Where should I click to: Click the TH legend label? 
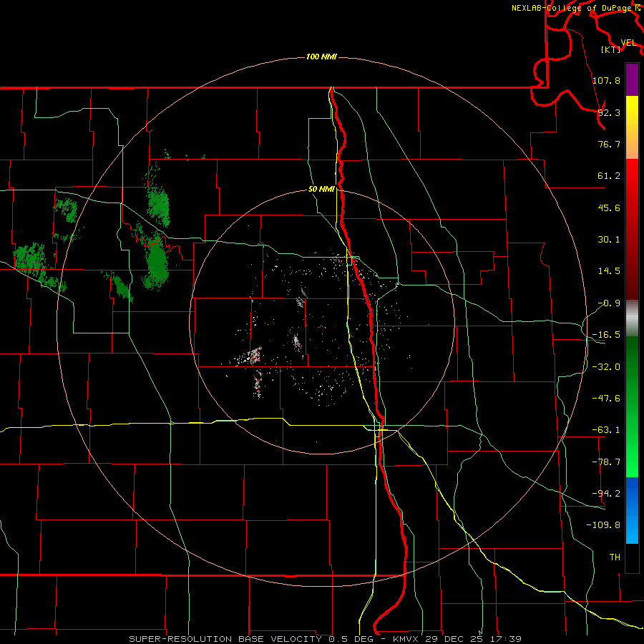615,557
